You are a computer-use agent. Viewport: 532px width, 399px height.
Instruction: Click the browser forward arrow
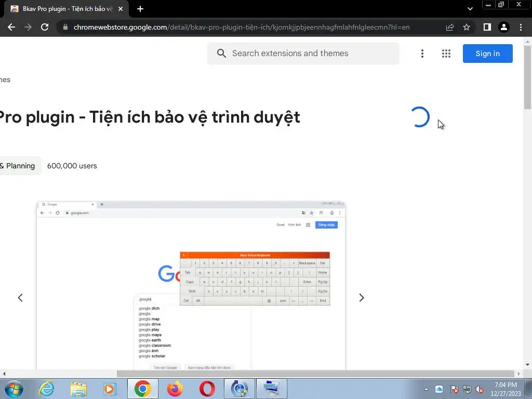pyautogui.click(x=28, y=27)
